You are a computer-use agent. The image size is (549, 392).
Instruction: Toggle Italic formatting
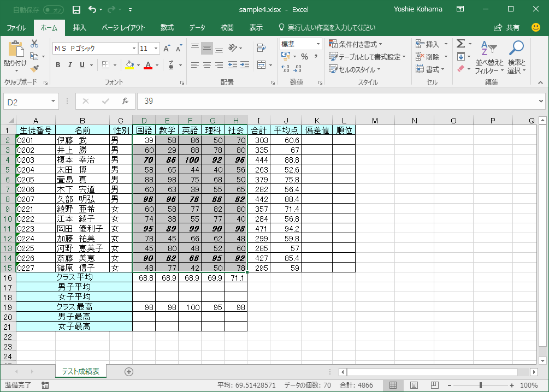click(x=70, y=65)
